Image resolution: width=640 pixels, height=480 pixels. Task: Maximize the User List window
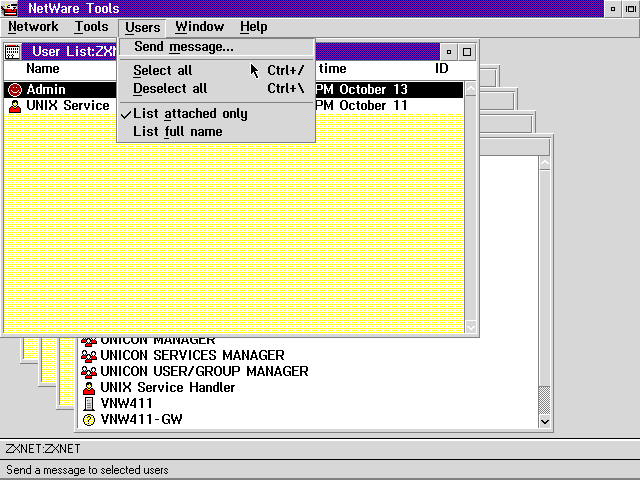point(467,52)
